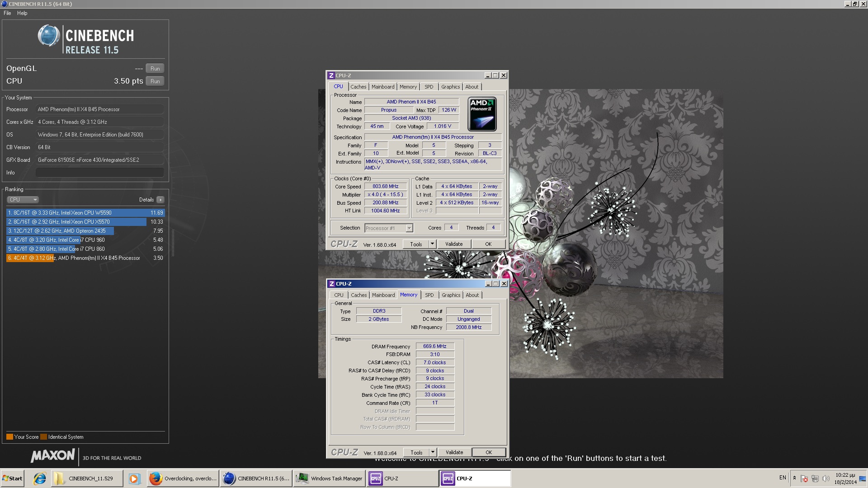
Task: Select the Intel Xeon W5590 ranking row
Action: (x=85, y=213)
